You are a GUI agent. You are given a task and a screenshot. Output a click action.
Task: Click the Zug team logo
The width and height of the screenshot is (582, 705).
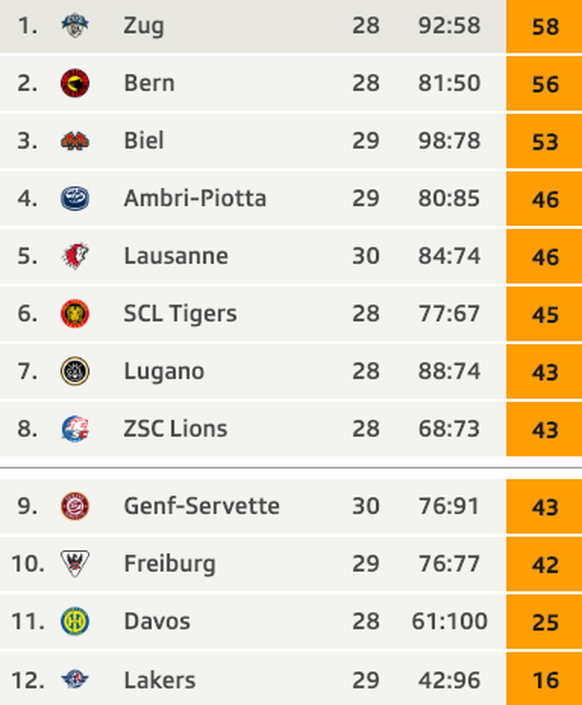(75, 25)
